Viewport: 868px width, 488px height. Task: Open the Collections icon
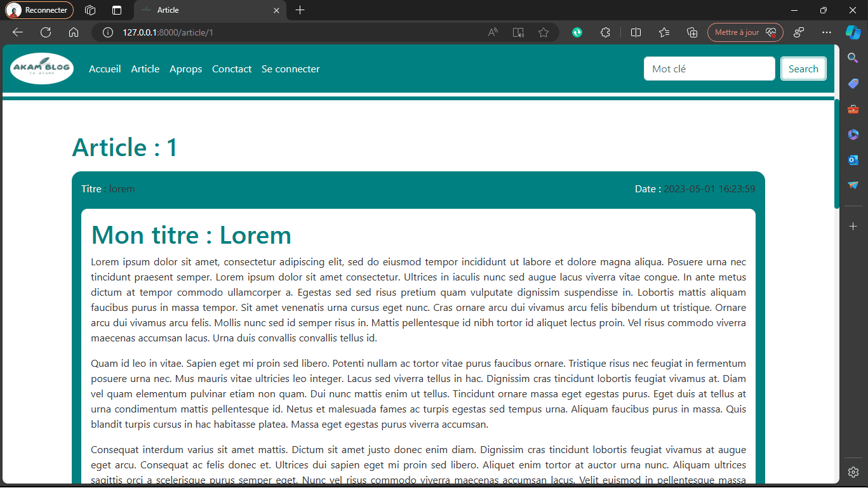click(693, 32)
